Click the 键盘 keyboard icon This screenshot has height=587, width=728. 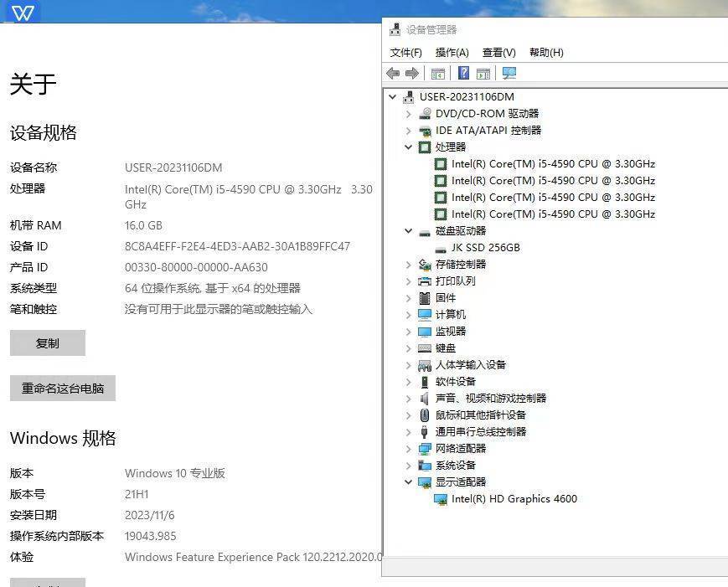pos(425,348)
